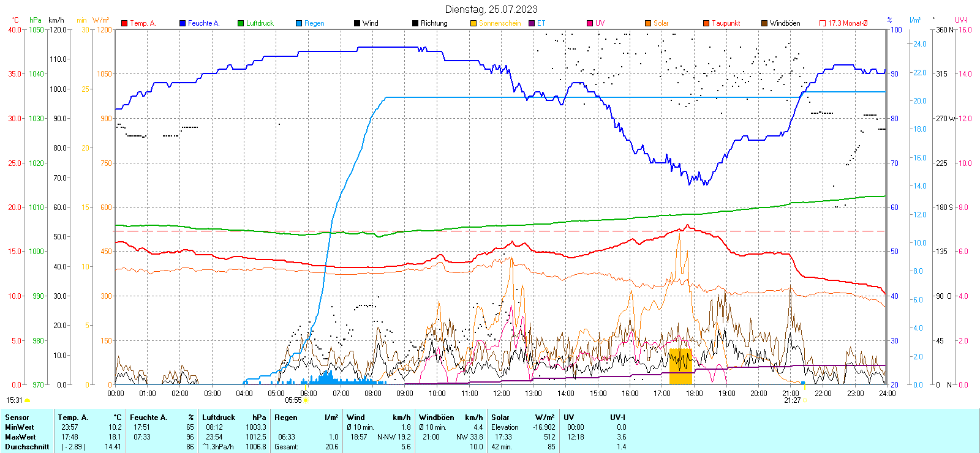The image size is (980, 453).
Task: Click the date title Dienstag, 25.07.2023
Action: [491, 9]
